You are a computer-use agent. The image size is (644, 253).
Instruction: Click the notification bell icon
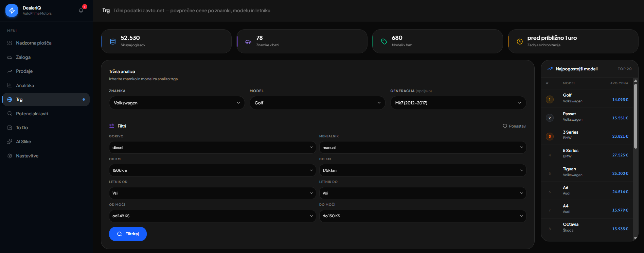(81, 10)
